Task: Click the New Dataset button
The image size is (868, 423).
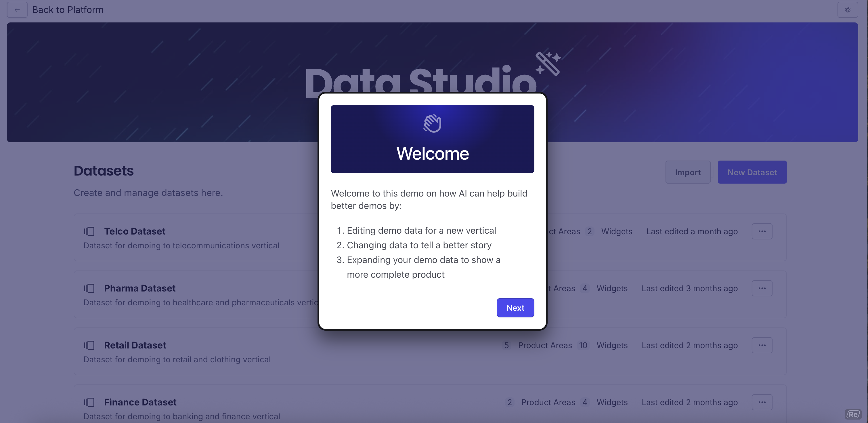Action: pos(752,172)
